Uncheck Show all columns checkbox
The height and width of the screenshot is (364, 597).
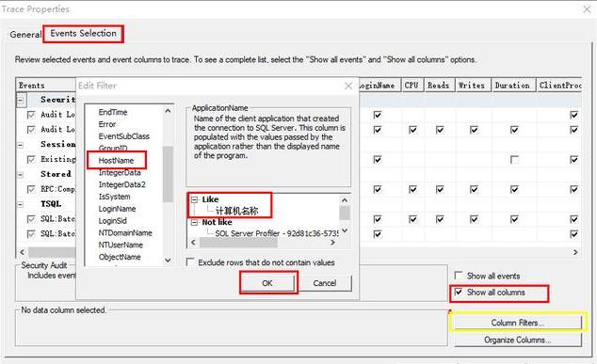coord(459,292)
